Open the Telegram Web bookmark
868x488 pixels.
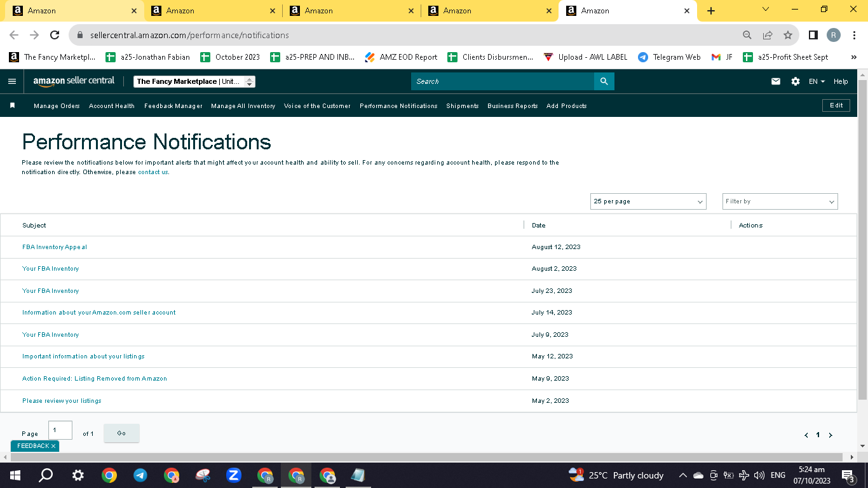[x=669, y=57]
